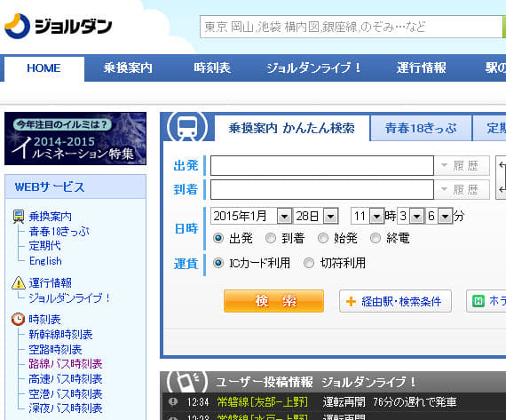Open the minute tens dropdown showing 3
Screen dimensions: 506x420
coord(411,216)
